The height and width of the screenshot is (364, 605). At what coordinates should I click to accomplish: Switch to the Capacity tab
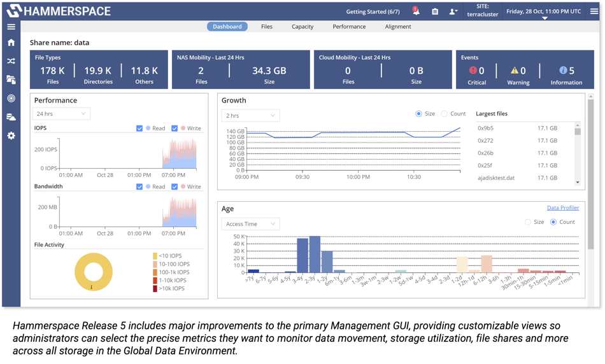[302, 27]
